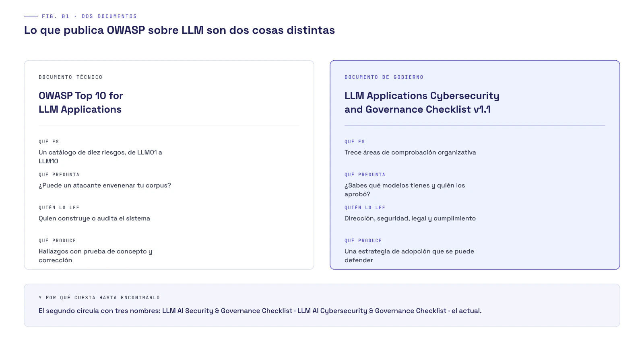Screen dimensions: 644x354
Task: Click the 'Y POR QUÉ CUESTA HASTA ENCONTRARLO' label
Action: pyautogui.click(x=99, y=298)
